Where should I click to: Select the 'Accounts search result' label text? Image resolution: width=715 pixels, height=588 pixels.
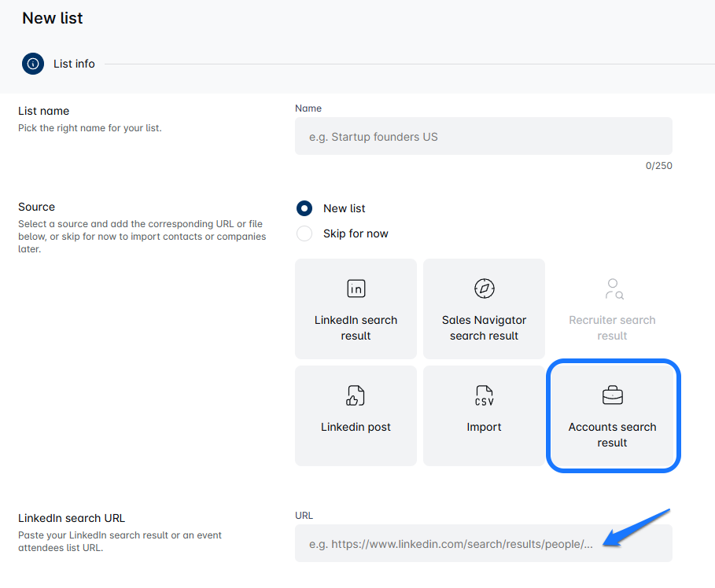click(x=612, y=435)
